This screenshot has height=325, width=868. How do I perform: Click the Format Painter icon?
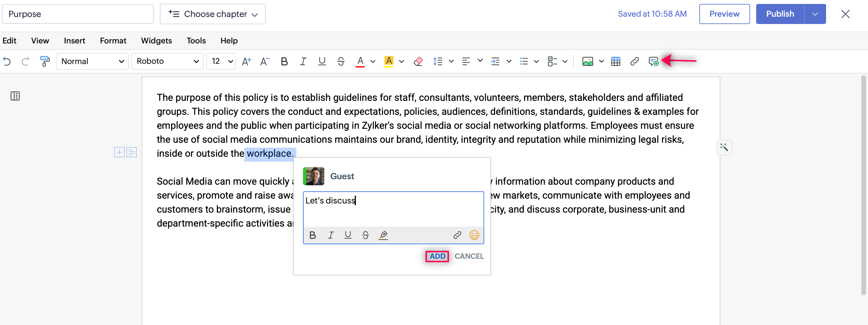tap(44, 61)
